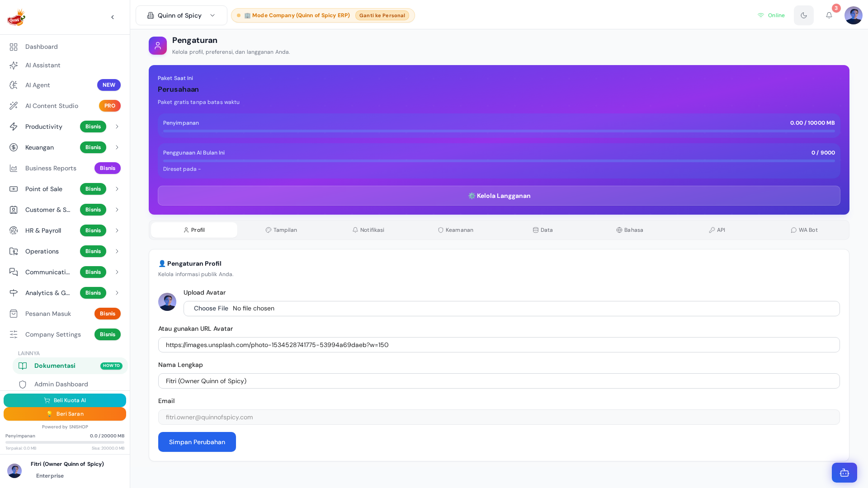Screen dimensions: 868x488
Task: Expand the Analytics & G... chevron
Action: tap(117, 293)
